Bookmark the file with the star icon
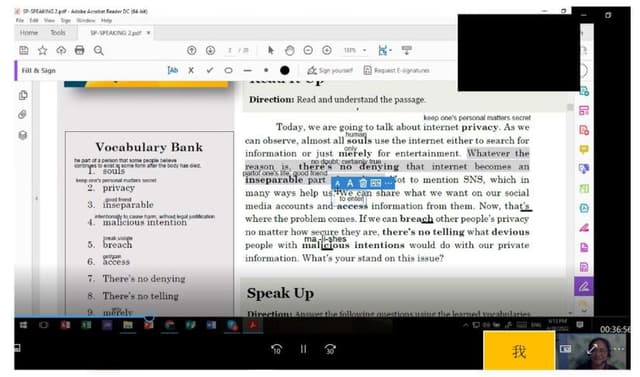The image size is (640, 377). (42, 50)
